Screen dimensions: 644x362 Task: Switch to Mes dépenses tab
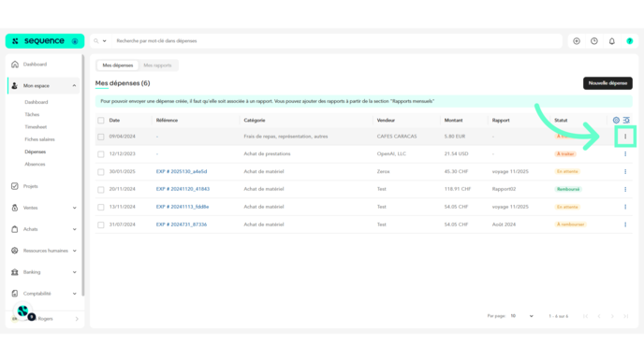click(118, 65)
